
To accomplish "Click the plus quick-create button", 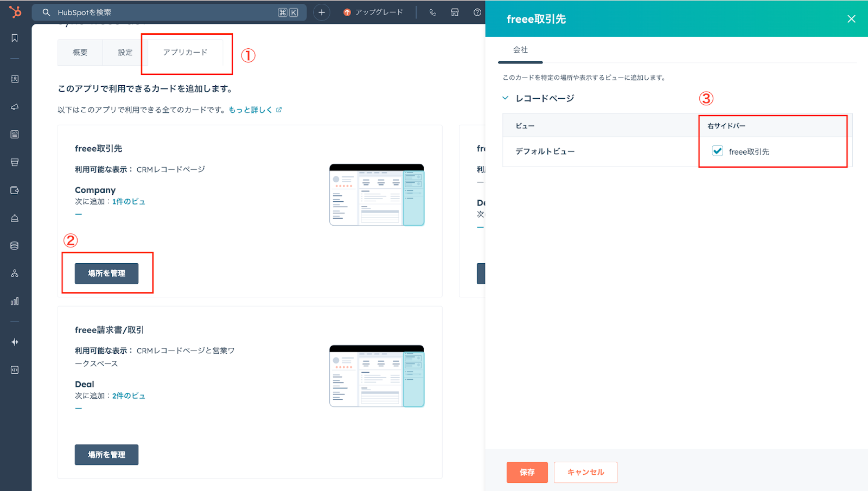I will 322,12.
